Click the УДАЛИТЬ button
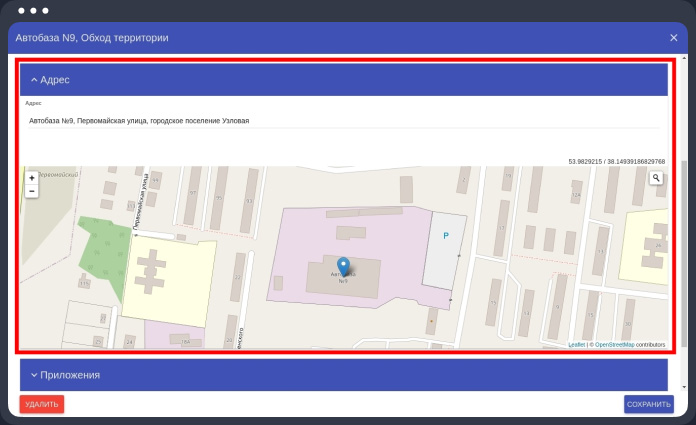 [x=42, y=404]
